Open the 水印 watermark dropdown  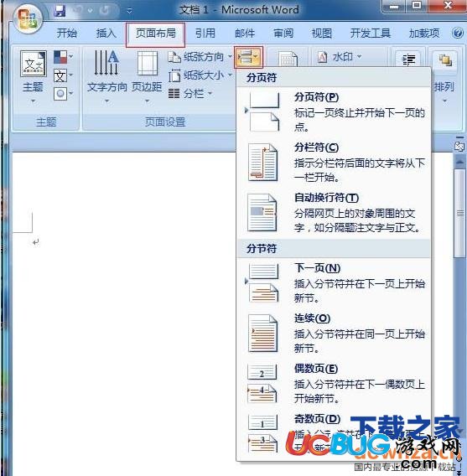[340, 57]
